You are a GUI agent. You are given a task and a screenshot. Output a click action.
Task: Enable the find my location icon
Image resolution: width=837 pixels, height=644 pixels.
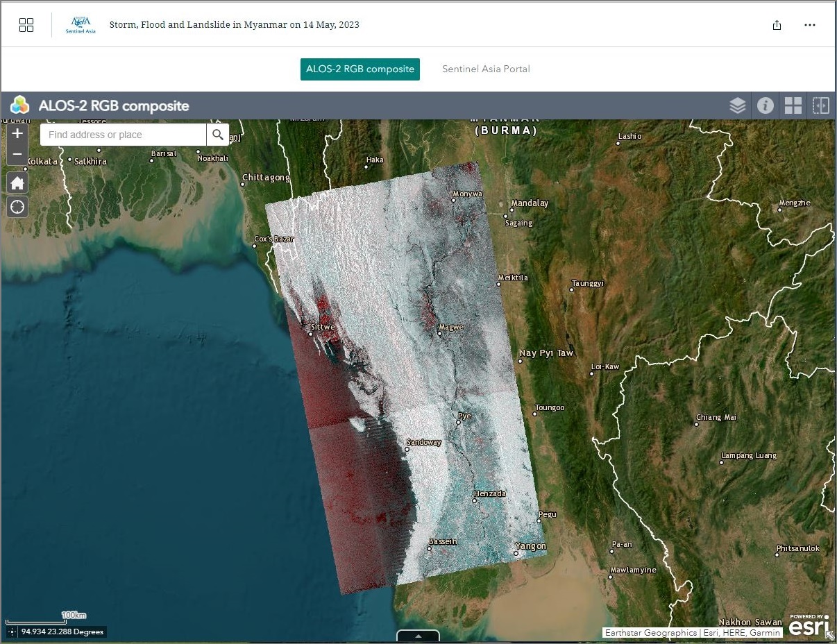[17, 206]
